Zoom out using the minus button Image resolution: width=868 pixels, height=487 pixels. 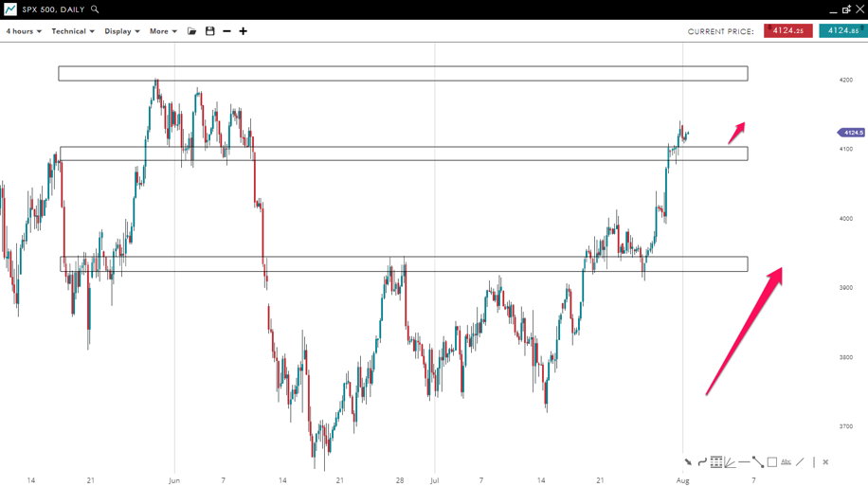[226, 31]
